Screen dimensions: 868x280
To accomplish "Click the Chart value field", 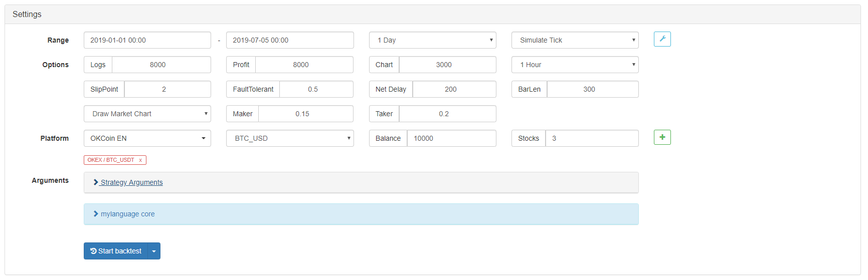I will pos(447,65).
